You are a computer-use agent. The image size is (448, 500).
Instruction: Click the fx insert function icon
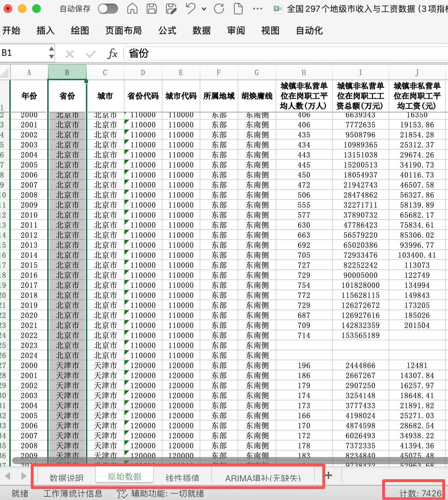(112, 54)
